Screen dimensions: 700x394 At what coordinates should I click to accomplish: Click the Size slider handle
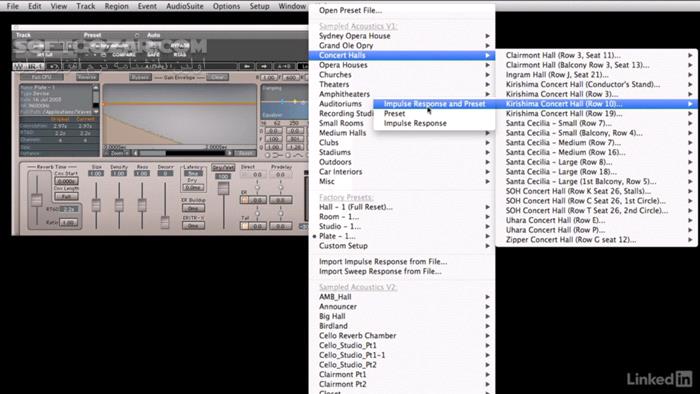(x=96, y=205)
